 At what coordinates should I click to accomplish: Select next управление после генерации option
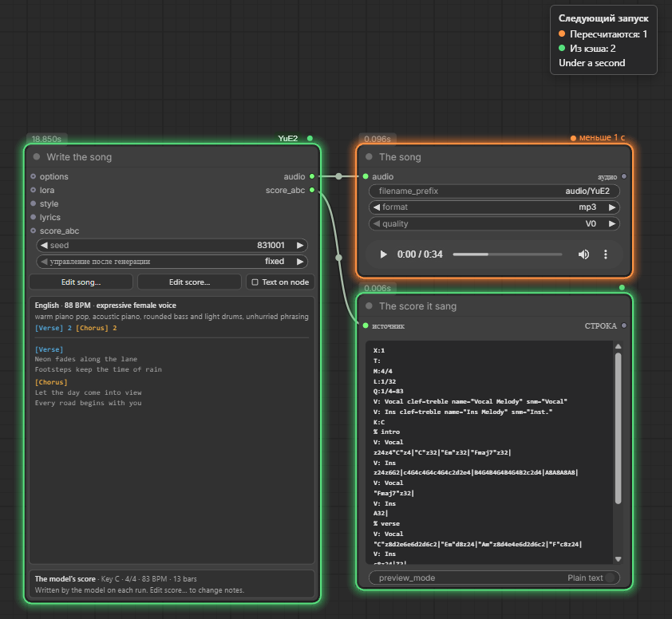tap(300, 262)
